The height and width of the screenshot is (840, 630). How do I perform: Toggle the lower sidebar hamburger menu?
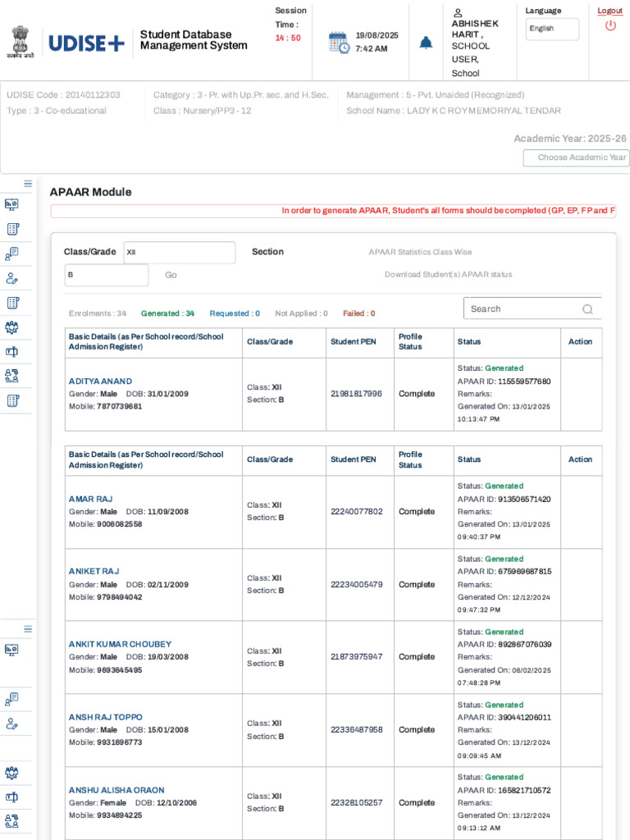click(28, 629)
